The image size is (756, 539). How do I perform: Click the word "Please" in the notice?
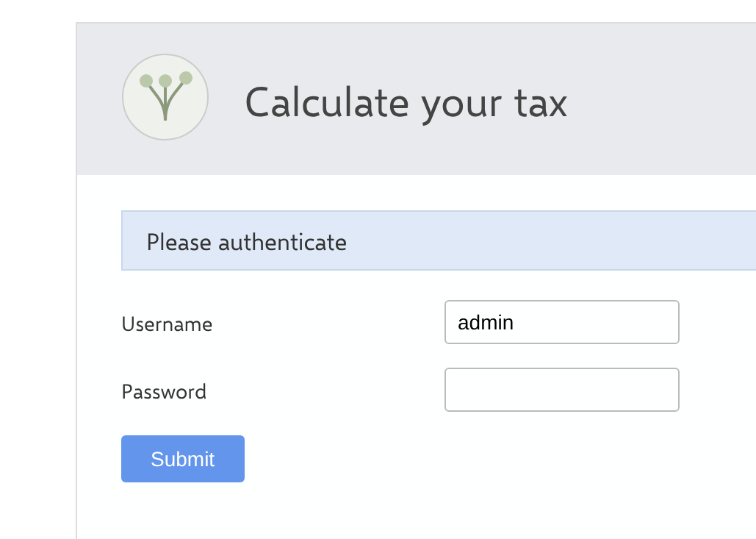pyautogui.click(x=179, y=242)
